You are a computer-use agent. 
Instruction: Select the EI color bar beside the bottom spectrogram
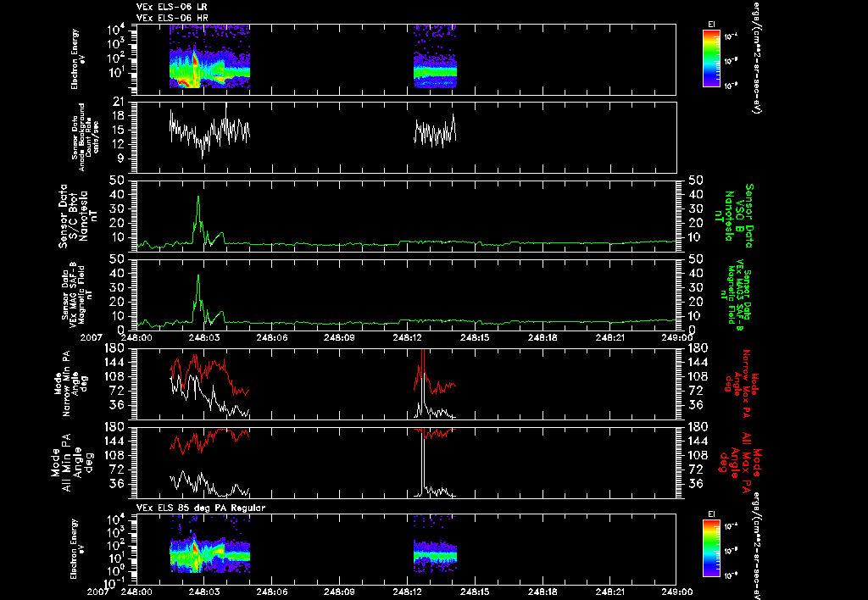pyautogui.click(x=711, y=548)
